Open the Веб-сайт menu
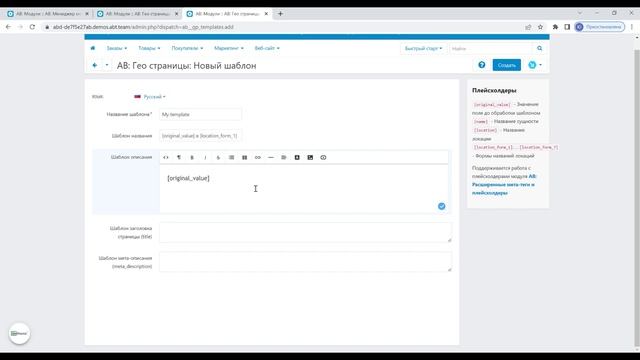The height and width of the screenshot is (360, 640). 267,48
